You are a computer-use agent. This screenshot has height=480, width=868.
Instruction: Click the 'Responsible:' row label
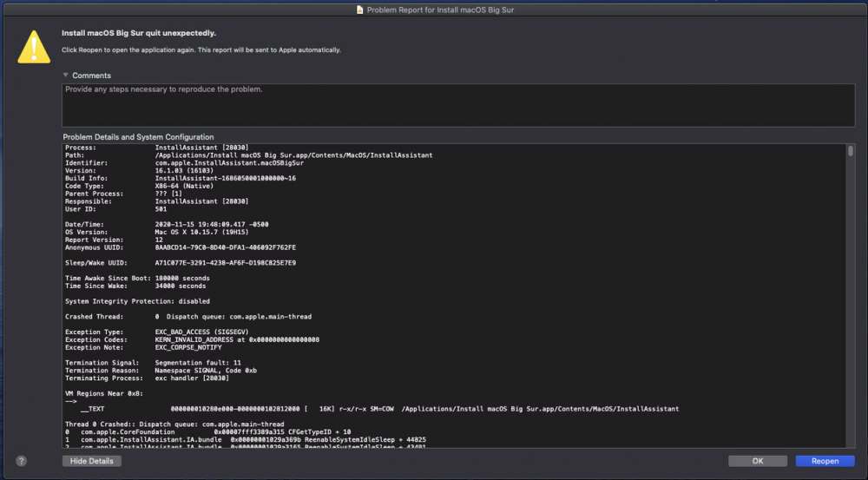[88, 201]
